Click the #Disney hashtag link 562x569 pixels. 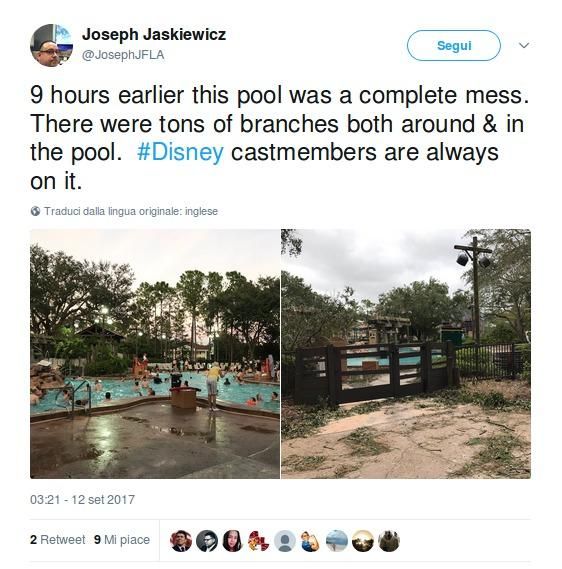(180, 152)
